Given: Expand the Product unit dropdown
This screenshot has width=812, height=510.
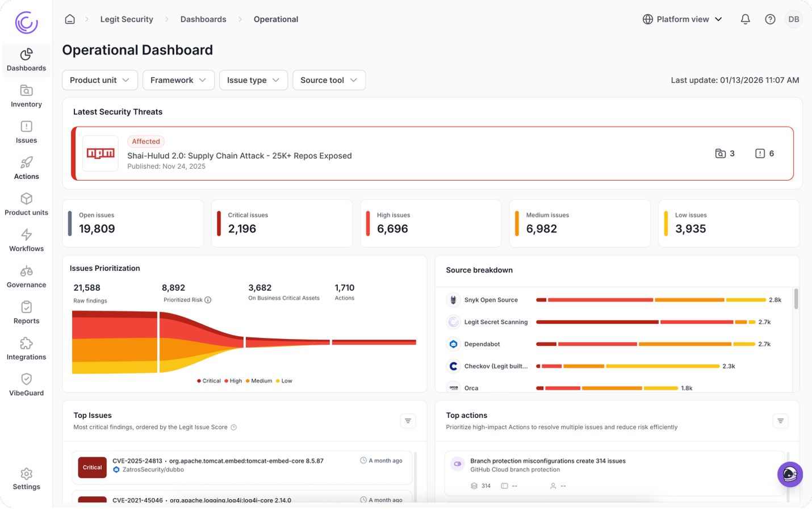Looking at the screenshot, I should tap(99, 80).
